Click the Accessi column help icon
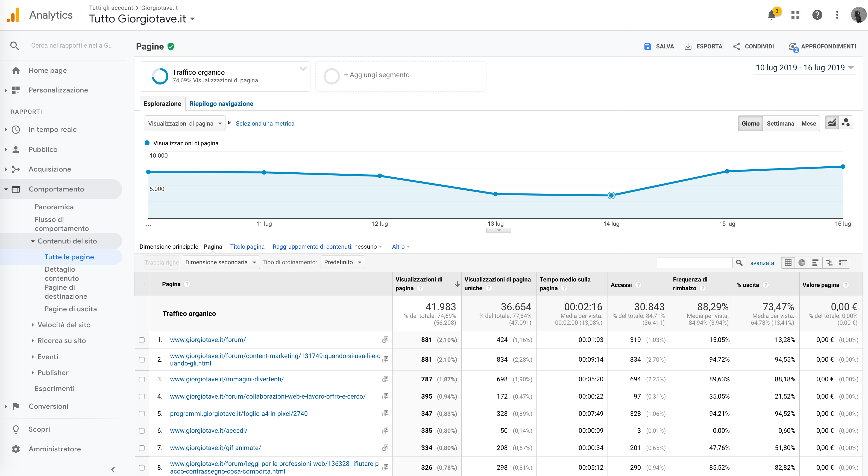Viewport: 868px width, 476px height. pyautogui.click(x=638, y=285)
